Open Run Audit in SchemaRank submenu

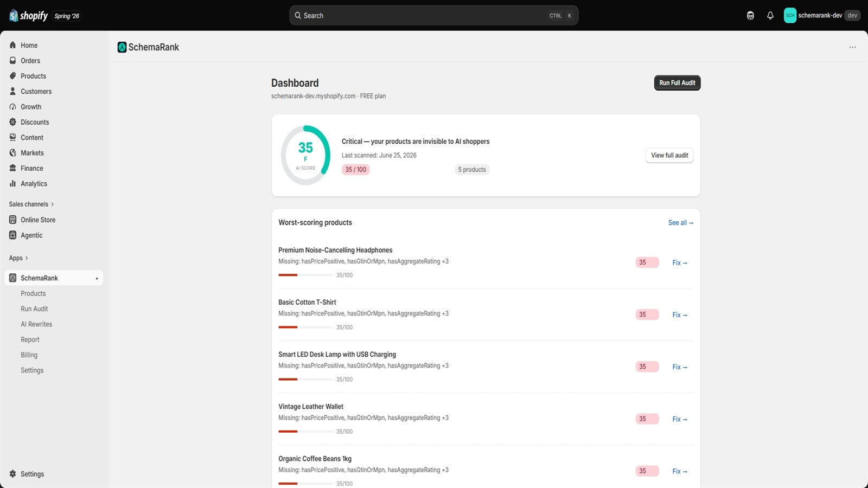pos(34,309)
